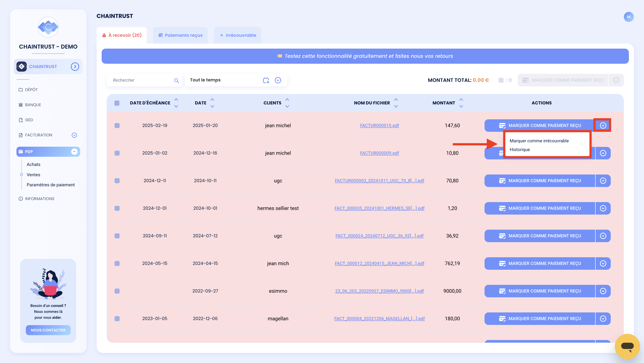
Task: Click the top bulk Marquer comme paiement reçu button
Action: point(563,80)
